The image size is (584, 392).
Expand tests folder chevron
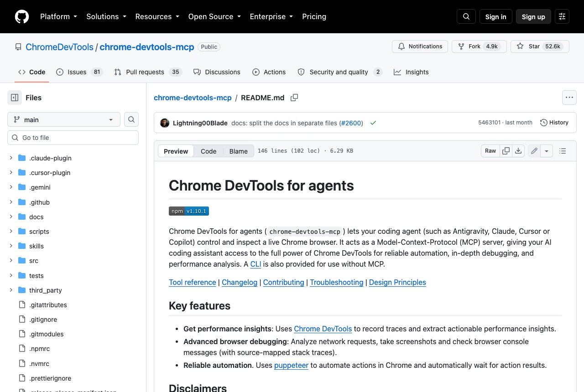[11, 276]
